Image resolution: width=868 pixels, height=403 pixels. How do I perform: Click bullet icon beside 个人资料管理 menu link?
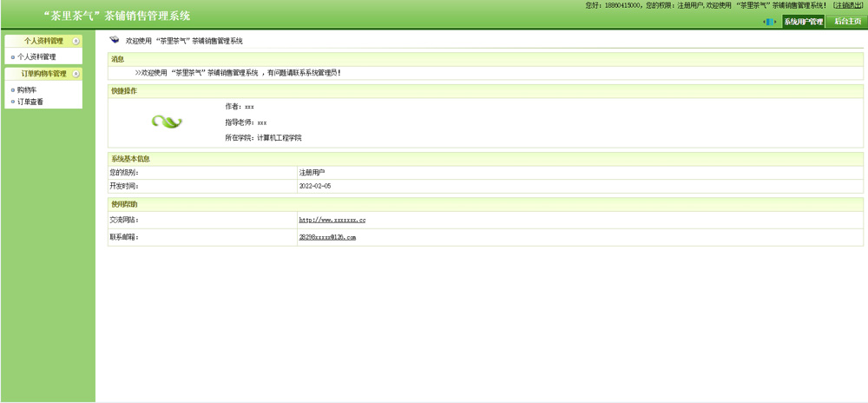coord(12,57)
